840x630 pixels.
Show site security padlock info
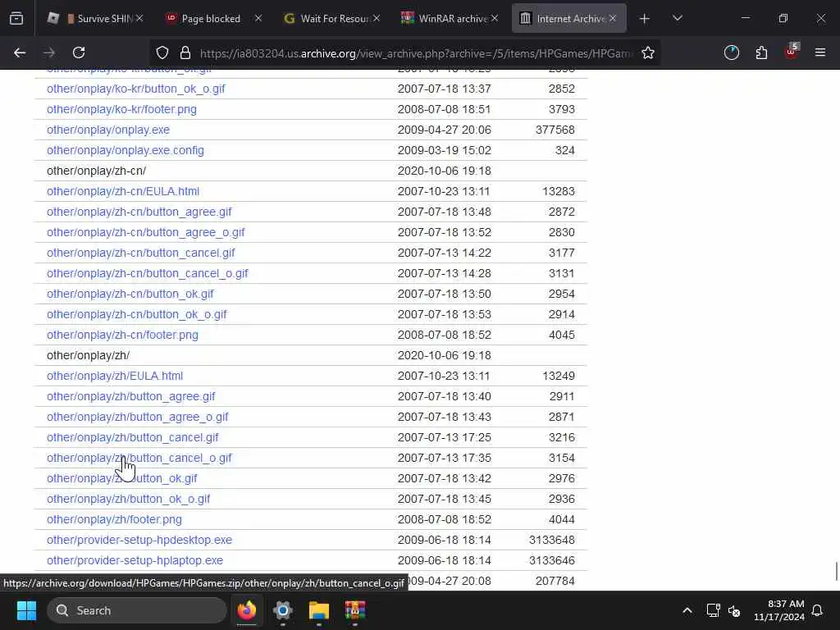[185, 52]
